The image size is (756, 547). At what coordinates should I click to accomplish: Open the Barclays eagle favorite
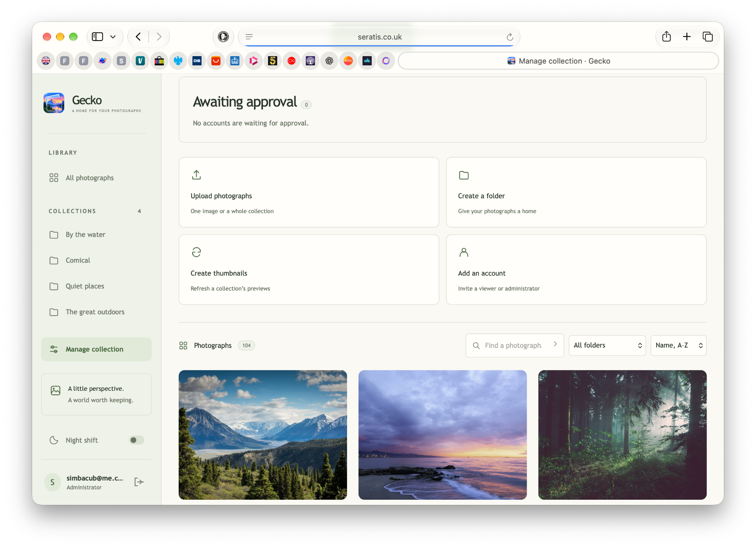tap(178, 61)
